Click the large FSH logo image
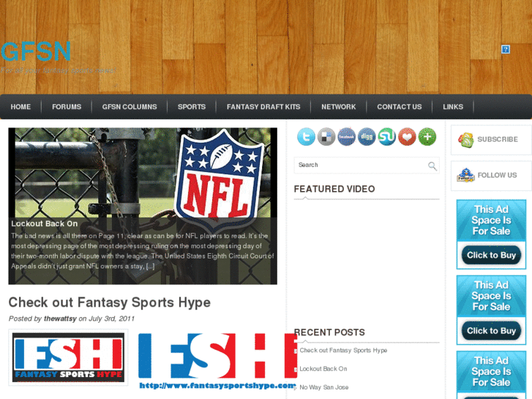Viewport: 532px width, 399px height. [217, 361]
